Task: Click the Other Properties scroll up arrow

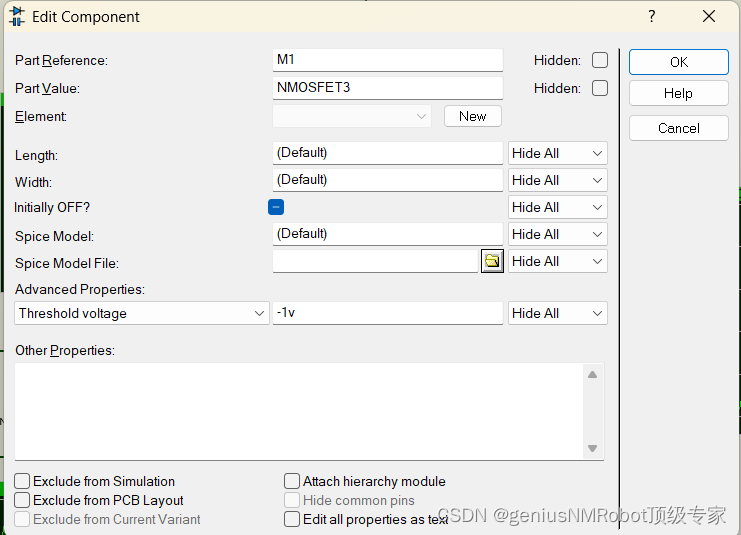Action: click(593, 375)
